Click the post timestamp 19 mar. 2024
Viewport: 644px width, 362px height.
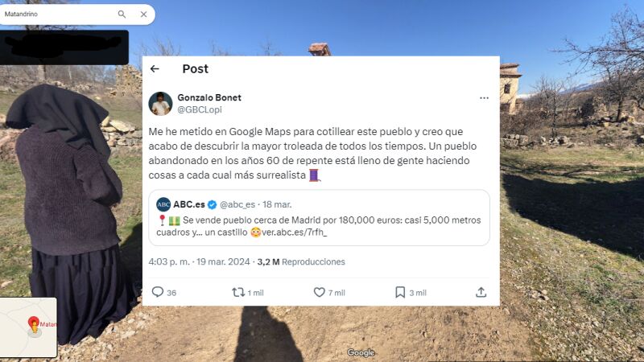tap(223, 262)
